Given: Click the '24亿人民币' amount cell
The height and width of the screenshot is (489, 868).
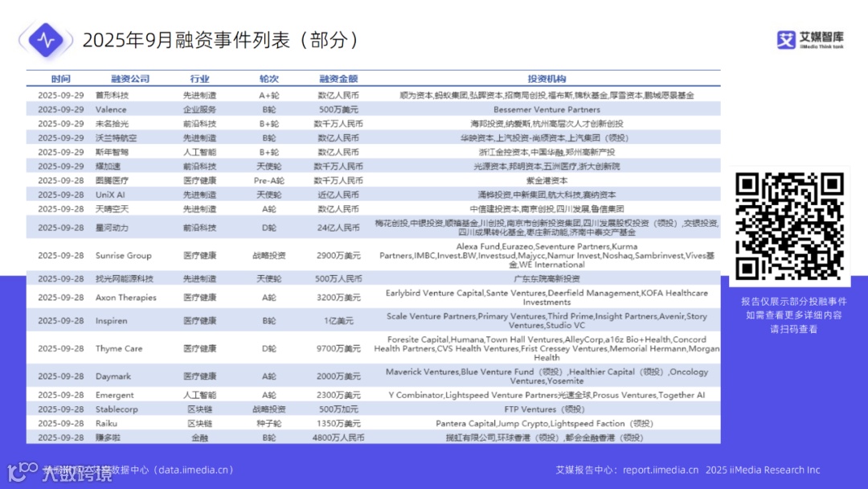Looking at the screenshot, I should click(338, 228).
